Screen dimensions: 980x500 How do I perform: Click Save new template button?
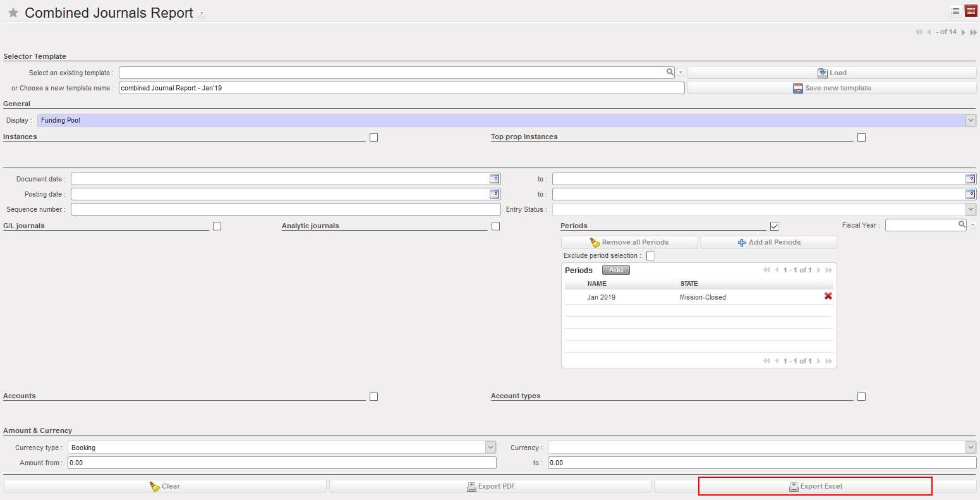pyautogui.click(x=832, y=88)
